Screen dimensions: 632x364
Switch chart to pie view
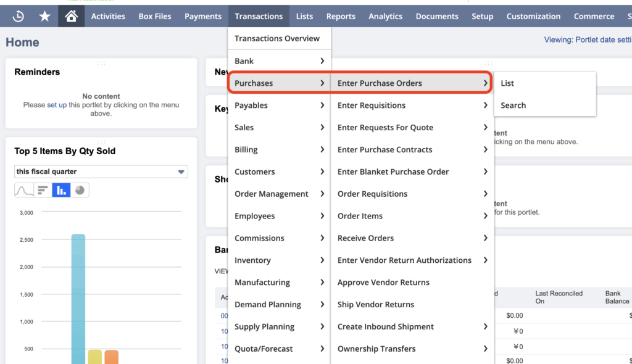click(x=80, y=190)
